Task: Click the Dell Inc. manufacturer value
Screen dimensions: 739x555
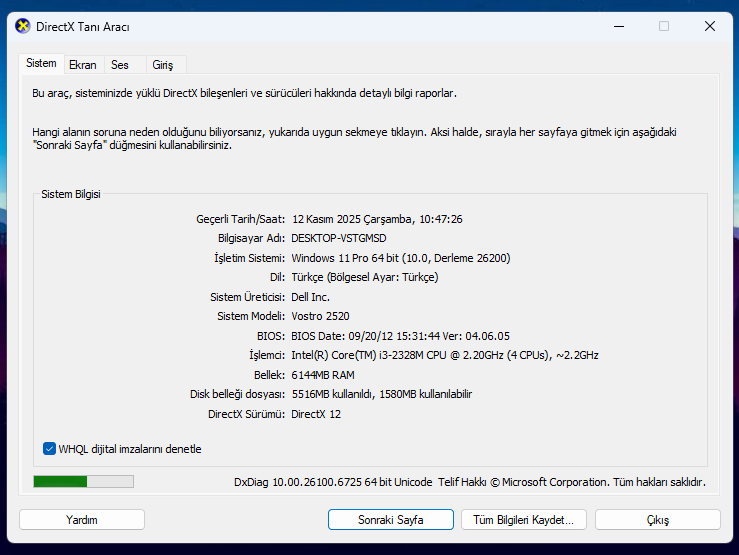Action: 310,297
